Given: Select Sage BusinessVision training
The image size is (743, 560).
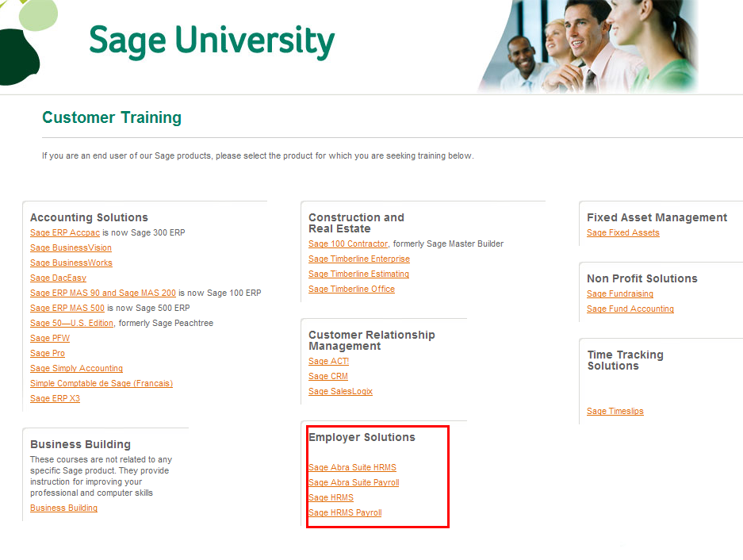Looking at the screenshot, I should click(x=71, y=247).
